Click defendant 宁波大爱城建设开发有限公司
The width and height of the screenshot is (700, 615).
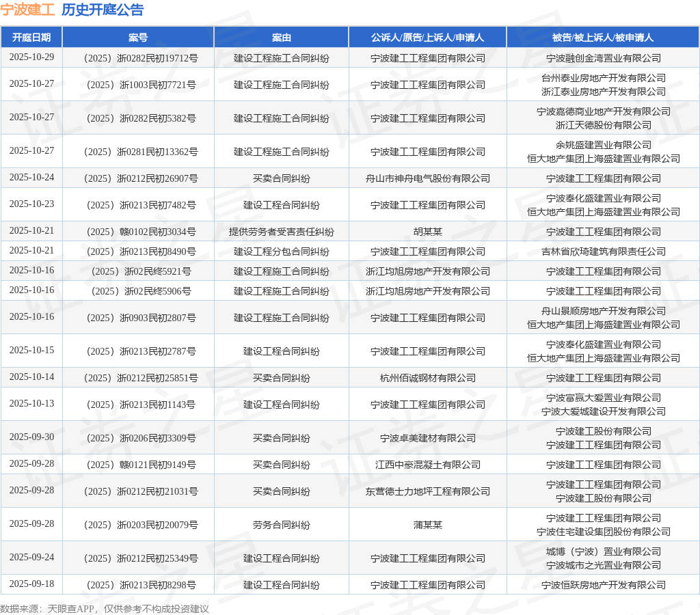[x=603, y=411]
